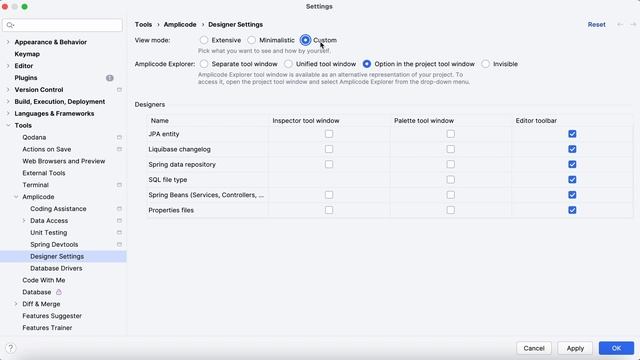Enable Palette tool window for Spring Beans
Viewport: 640px width, 360px height.
pos(451,195)
